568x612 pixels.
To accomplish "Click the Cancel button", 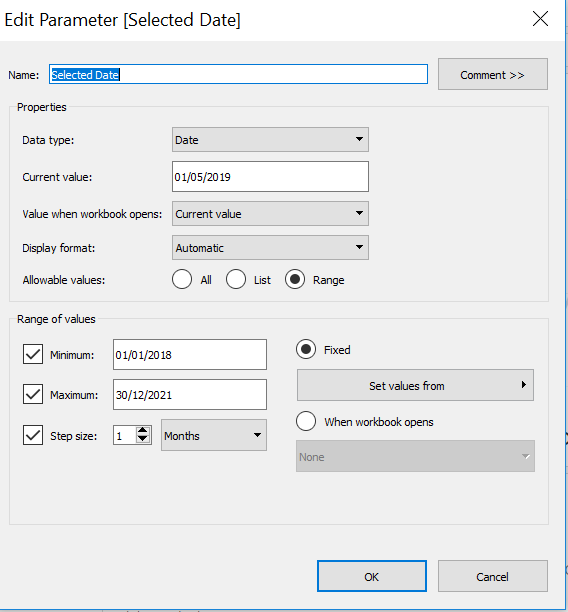I will (x=493, y=576).
